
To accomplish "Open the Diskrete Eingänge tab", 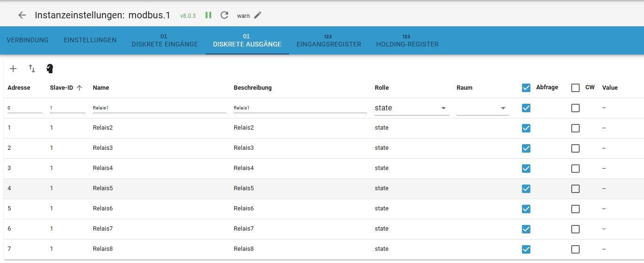I will 164,41.
